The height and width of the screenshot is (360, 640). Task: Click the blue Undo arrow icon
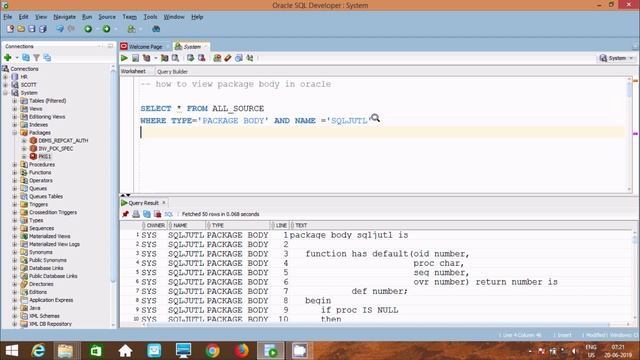(x=60, y=29)
